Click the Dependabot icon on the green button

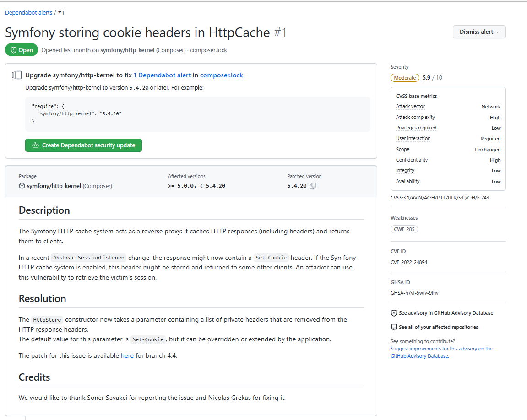pos(35,145)
